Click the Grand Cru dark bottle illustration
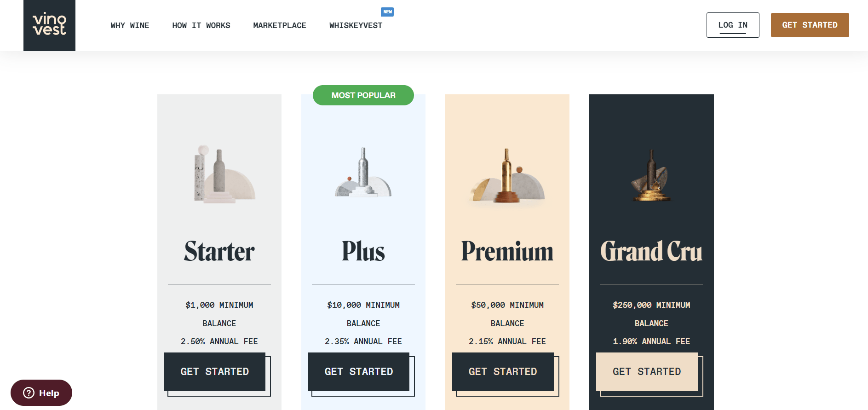This screenshot has height=410, width=868. (x=651, y=176)
